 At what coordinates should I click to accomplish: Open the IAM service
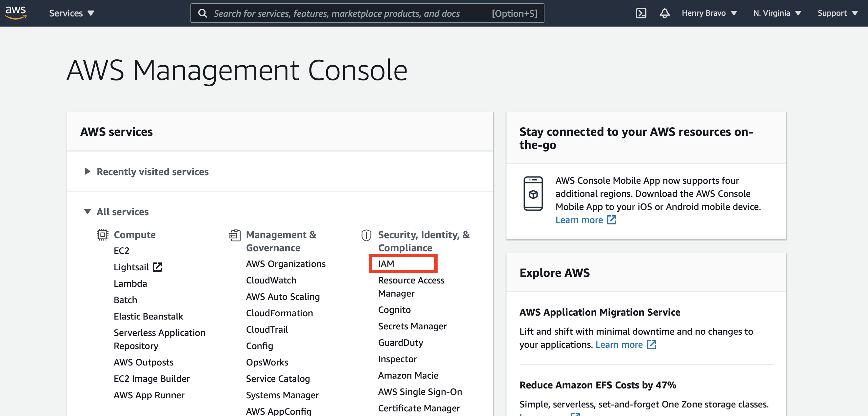[x=386, y=264]
